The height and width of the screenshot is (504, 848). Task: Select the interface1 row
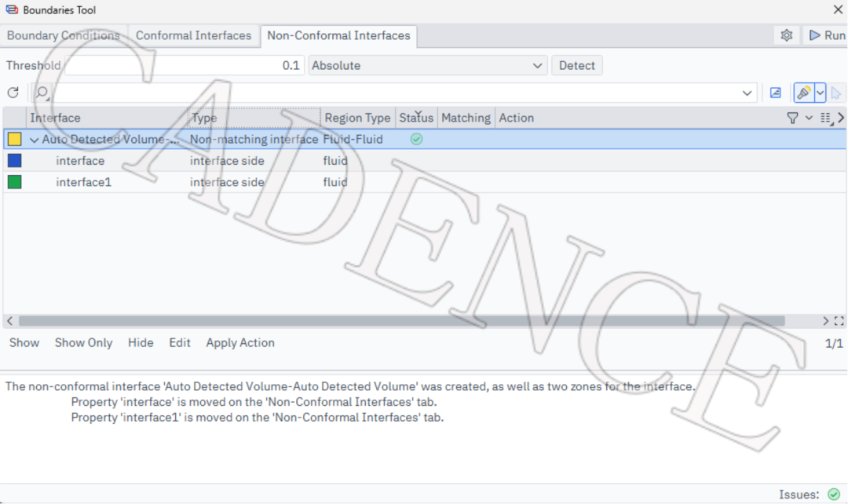[x=425, y=182]
